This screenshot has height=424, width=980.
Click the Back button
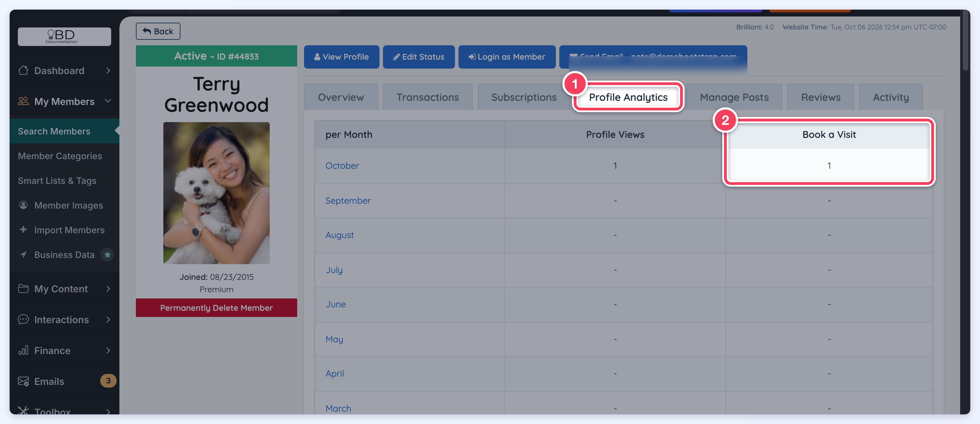tap(158, 31)
